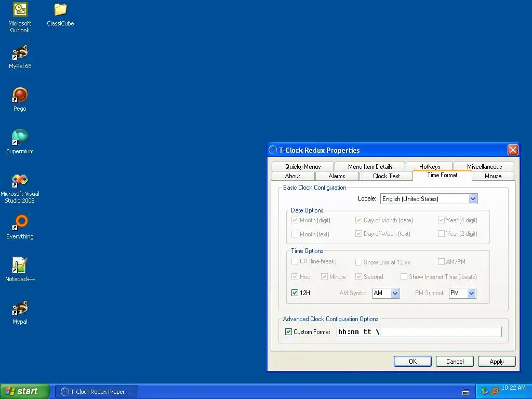Toggle the Second checkbox
This screenshot has height=399, width=532.
point(358,277)
